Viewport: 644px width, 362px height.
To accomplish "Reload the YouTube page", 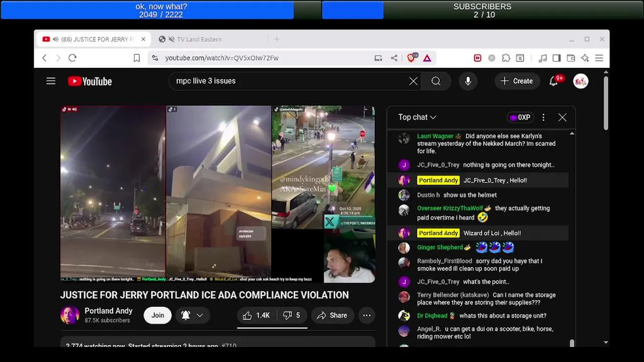I will click(72, 58).
